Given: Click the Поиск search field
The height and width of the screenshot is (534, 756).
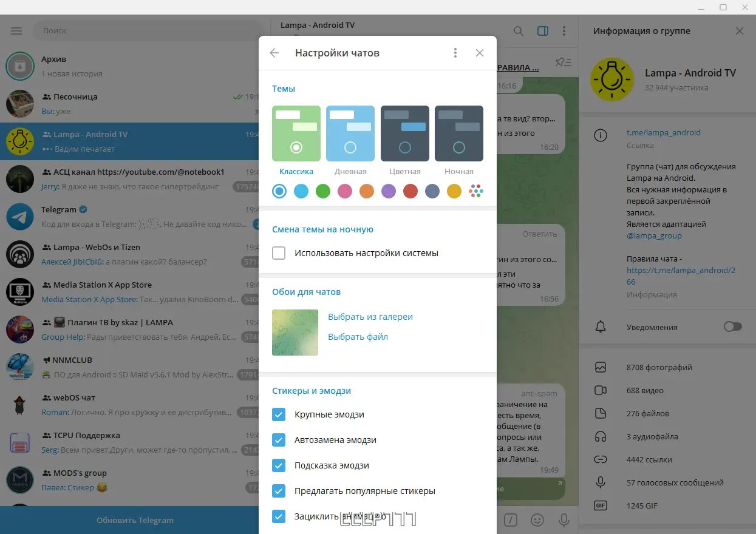Looking at the screenshot, I should (148, 30).
